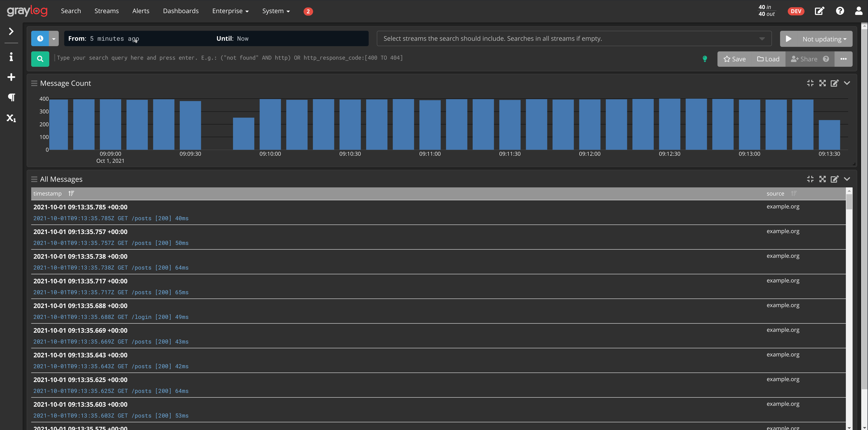Open the Alerts page

(141, 11)
